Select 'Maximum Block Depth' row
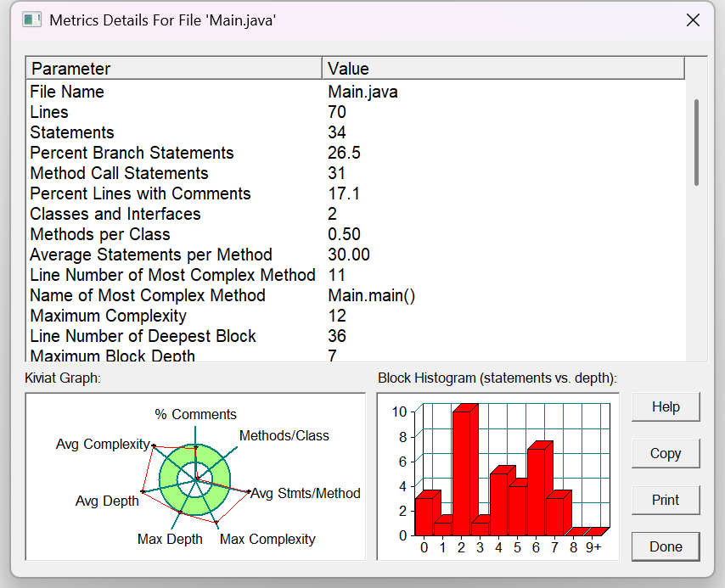This screenshot has height=588, width=725. click(355, 355)
